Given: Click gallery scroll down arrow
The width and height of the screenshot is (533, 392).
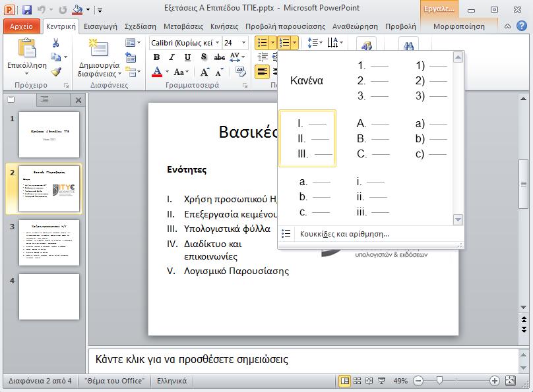Looking at the screenshot, I should tap(458, 219).
